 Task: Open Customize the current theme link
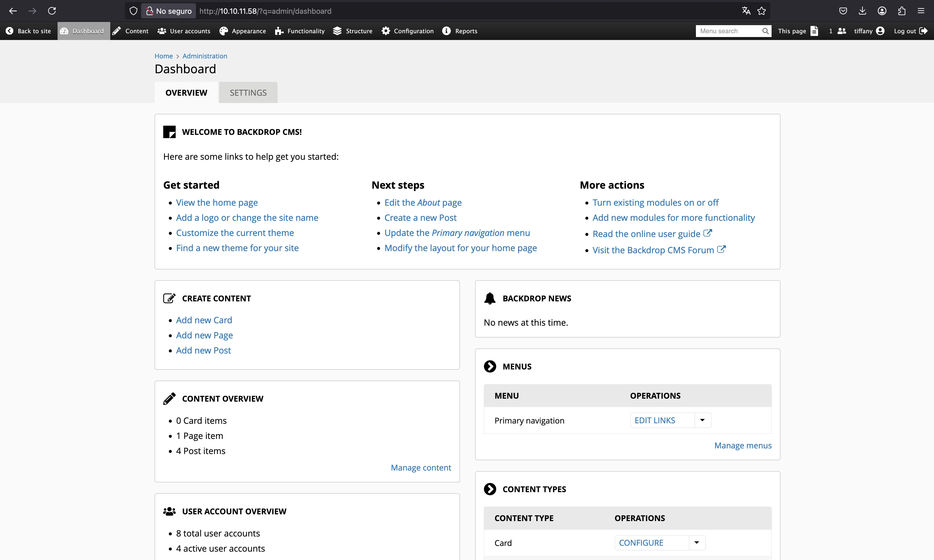(x=235, y=233)
